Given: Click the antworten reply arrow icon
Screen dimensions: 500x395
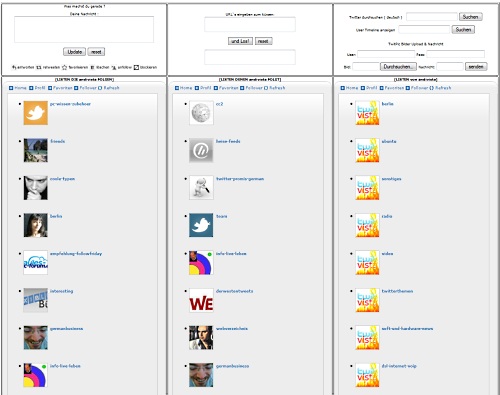Looking at the screenshot, I should (x=14, y=67).
